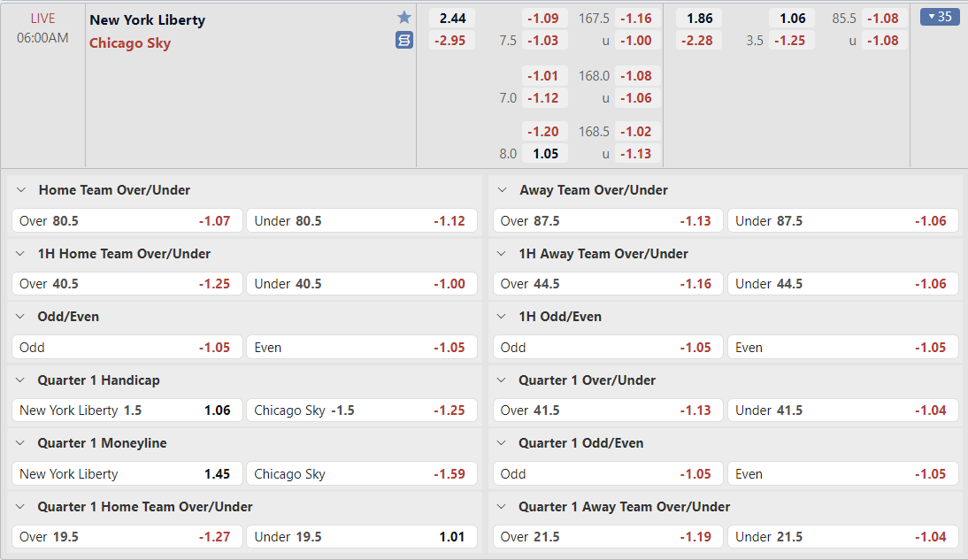The width and height of the screenshot is (968, 560).
Task: Pick Odd in the Odd/Even market
Action: pos(127,348)
